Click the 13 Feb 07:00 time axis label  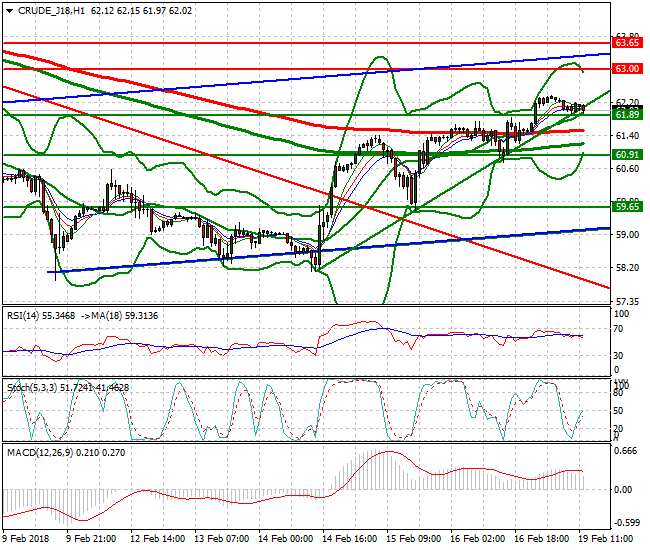[221, 539]
